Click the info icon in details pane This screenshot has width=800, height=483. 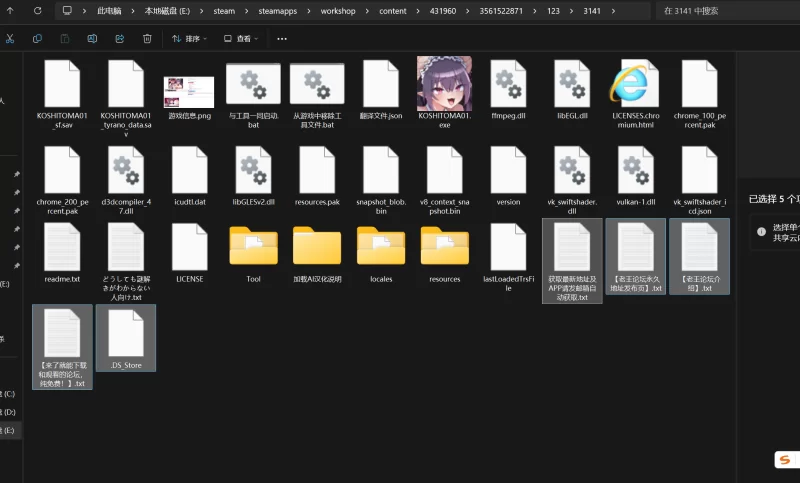pyautogui.click(x=761, y=232)
